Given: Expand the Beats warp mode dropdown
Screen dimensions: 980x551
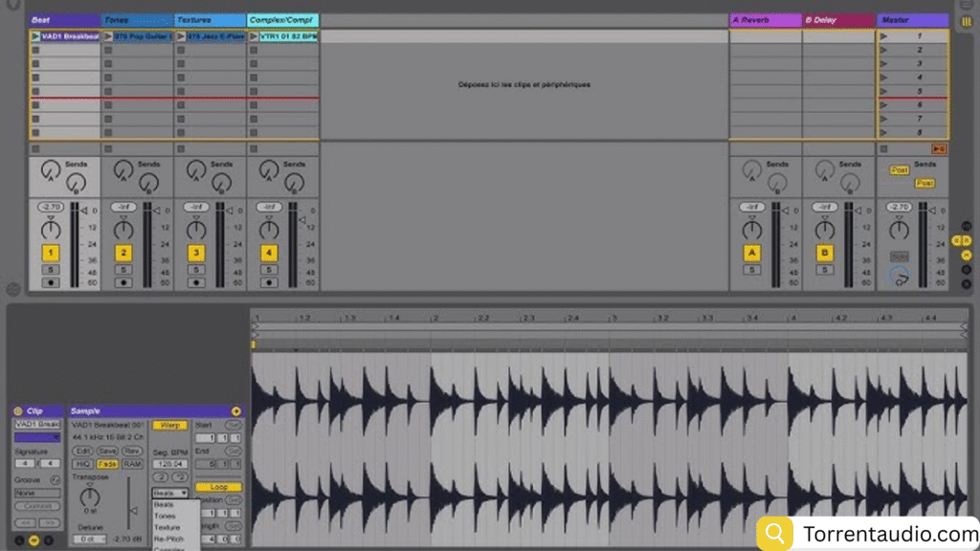Looking at the screenshot, I should pos(169,493).
